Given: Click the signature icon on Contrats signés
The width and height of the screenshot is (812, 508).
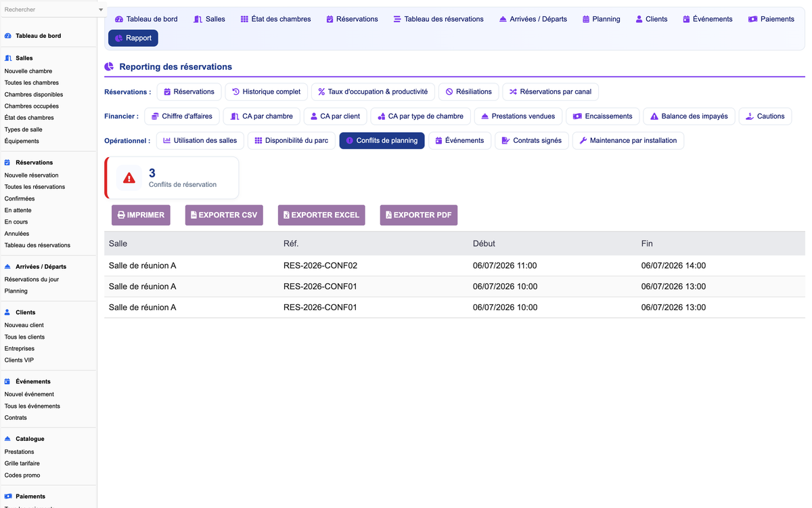Looking at the screenshot, I should (x=505, y=141).
